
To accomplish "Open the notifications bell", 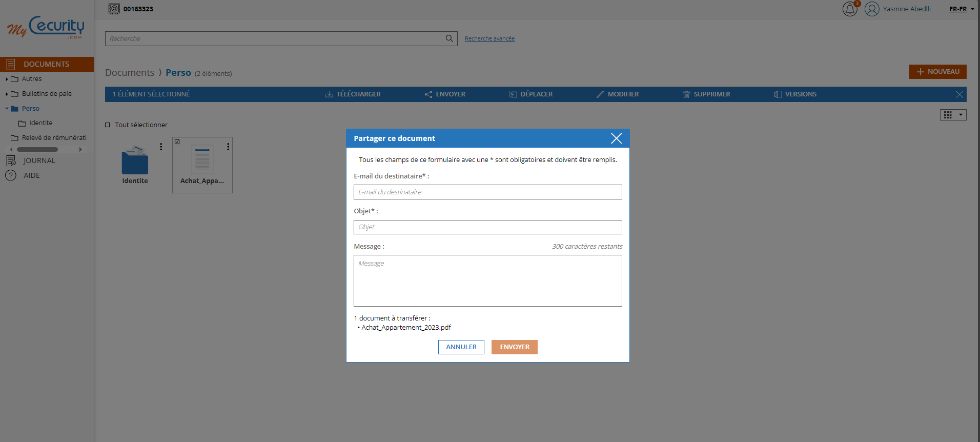I will (849, 9).
